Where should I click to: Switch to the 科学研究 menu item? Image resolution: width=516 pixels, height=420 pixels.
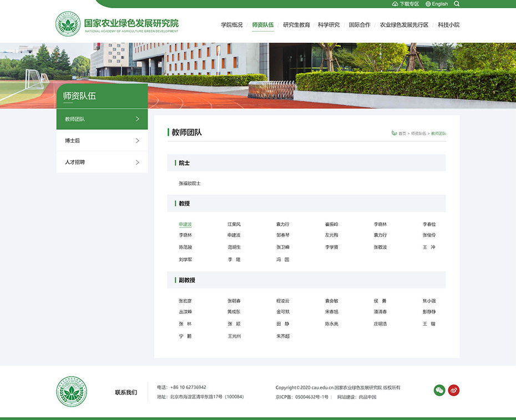coord(330,24)
